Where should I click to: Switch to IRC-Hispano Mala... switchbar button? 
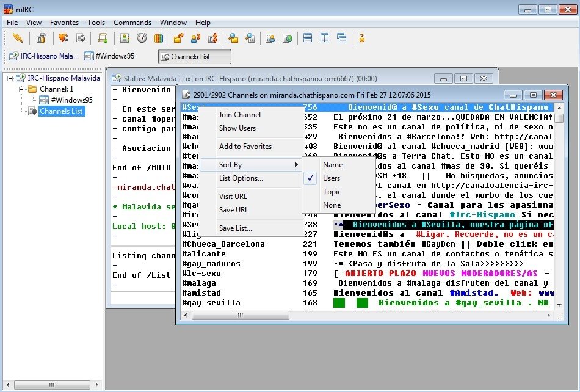coord(44,56)
